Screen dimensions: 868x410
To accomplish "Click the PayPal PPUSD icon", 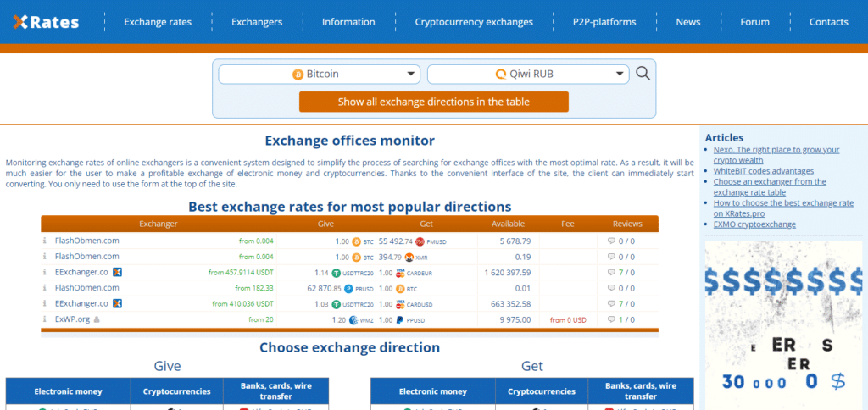I will click(401, 320).
